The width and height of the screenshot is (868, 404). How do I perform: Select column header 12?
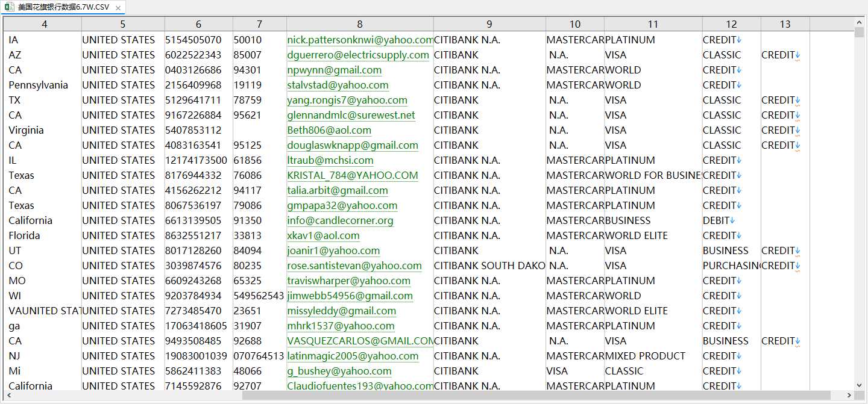coord(731,24)
